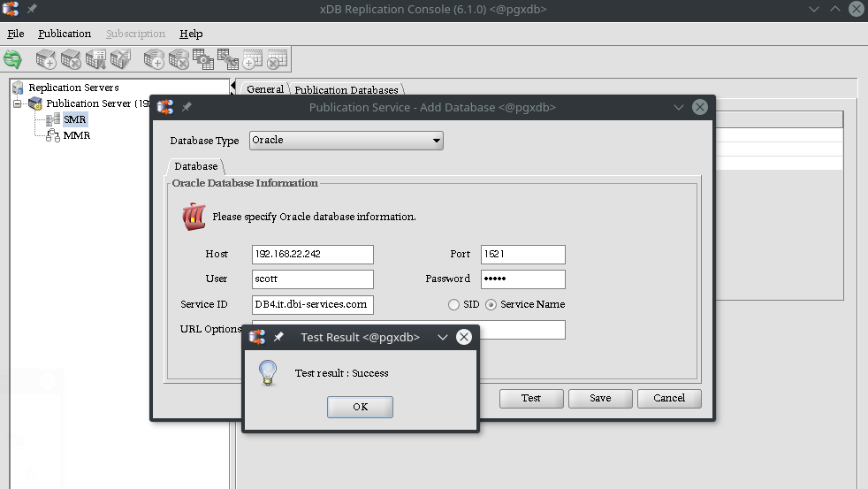Click the SMR node icon in tree
The height and width of the screenshot is (489, 868).
[x=53, y=119]
